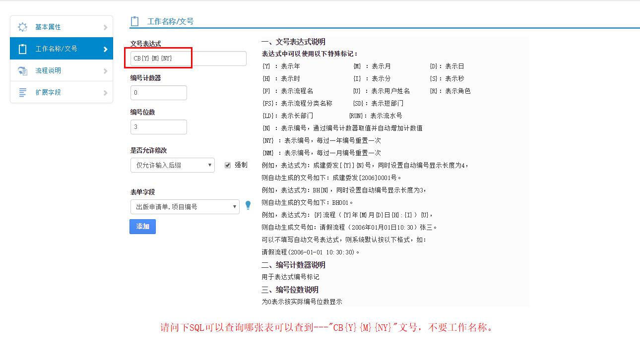Focus the 文号表达式 input field

coord(189,59)
